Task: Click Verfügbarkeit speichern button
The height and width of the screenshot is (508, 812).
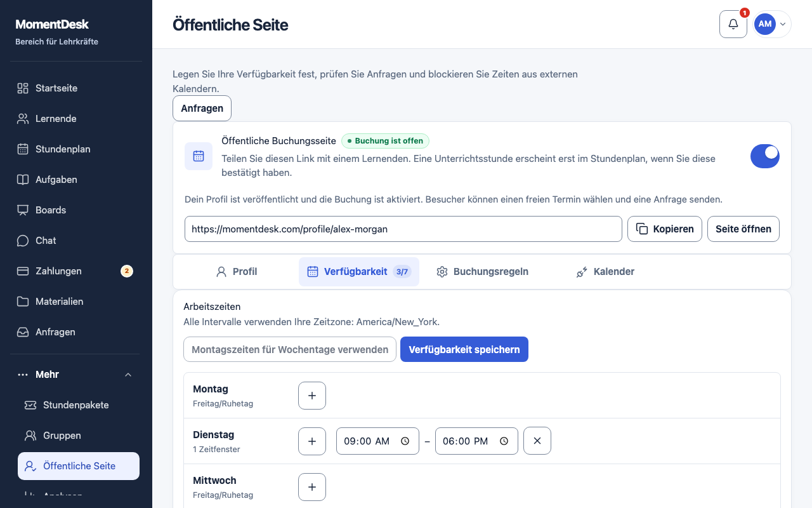Action: click(x=464, y=349)
